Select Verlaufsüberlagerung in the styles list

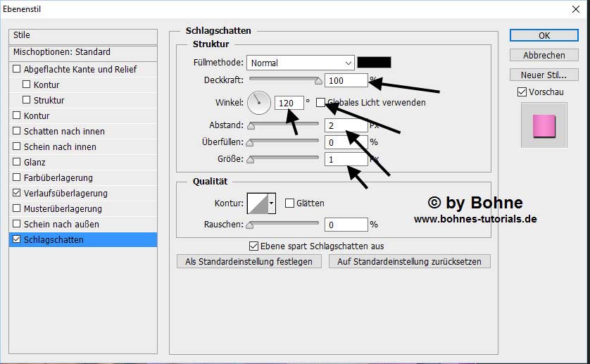pyautogui.click(x=65, y=193)
